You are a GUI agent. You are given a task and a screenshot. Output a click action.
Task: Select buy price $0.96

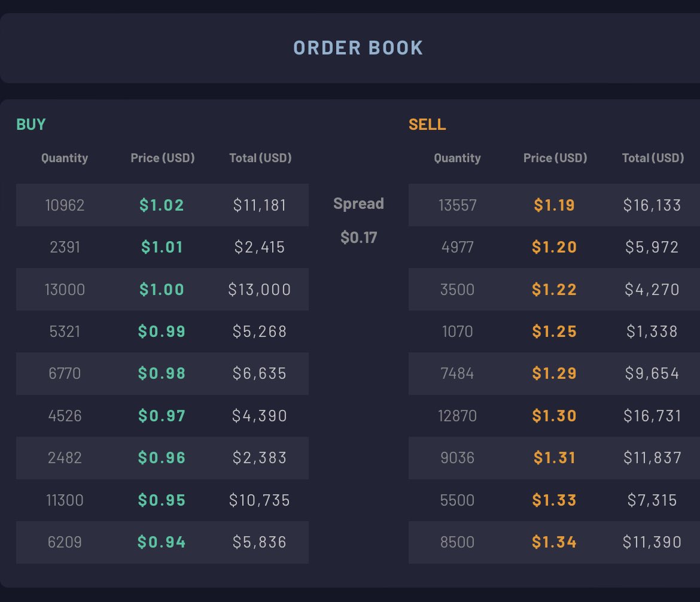tap(162, 458)
